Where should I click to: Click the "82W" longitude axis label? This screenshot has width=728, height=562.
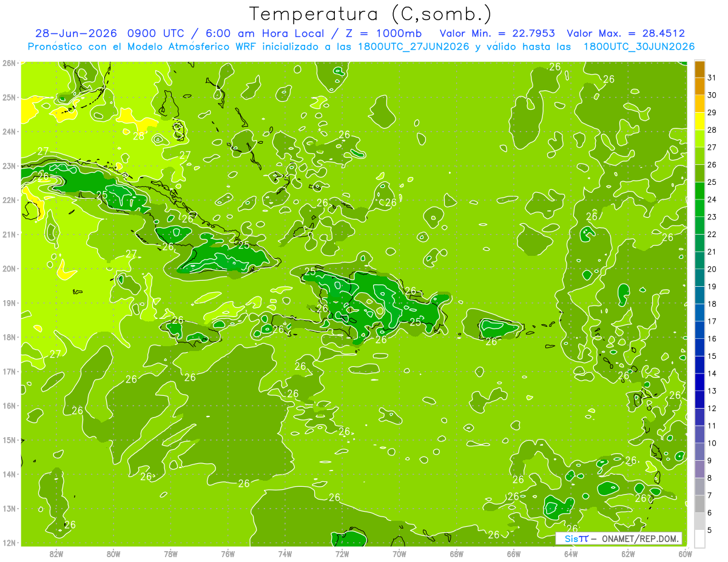tap(56, 554)
